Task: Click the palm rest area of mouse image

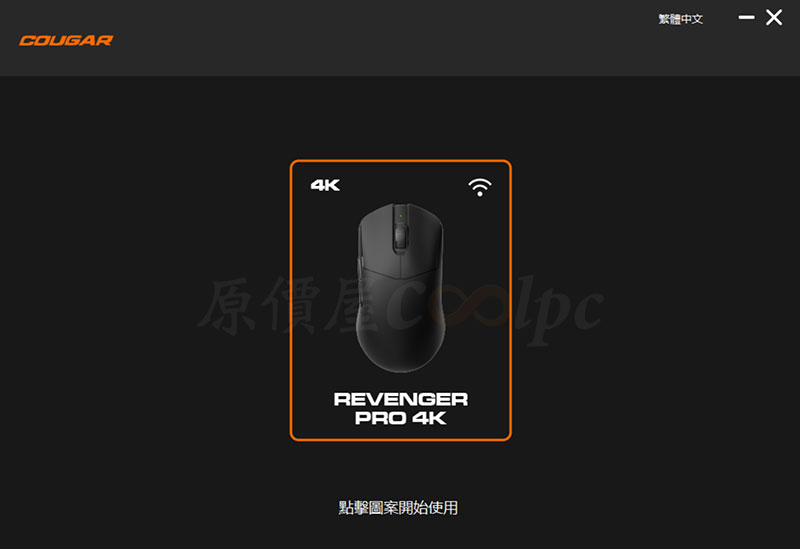Action: (401, 327)
